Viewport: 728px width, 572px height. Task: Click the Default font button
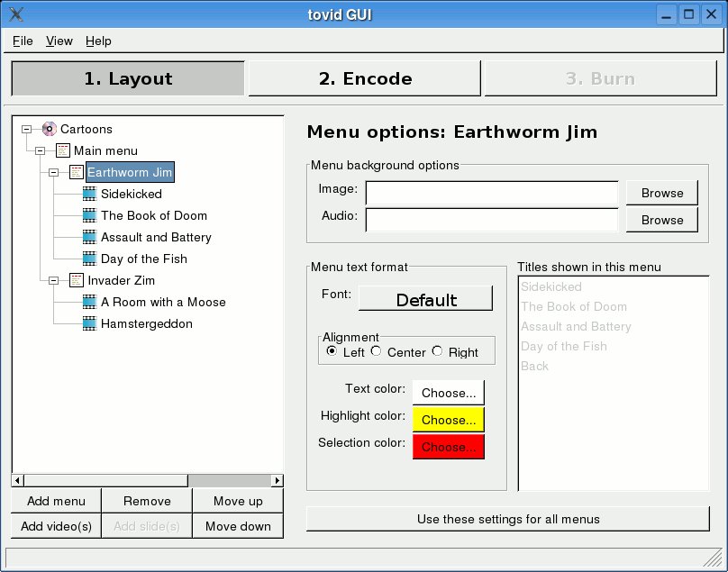[x=426, y=298]
